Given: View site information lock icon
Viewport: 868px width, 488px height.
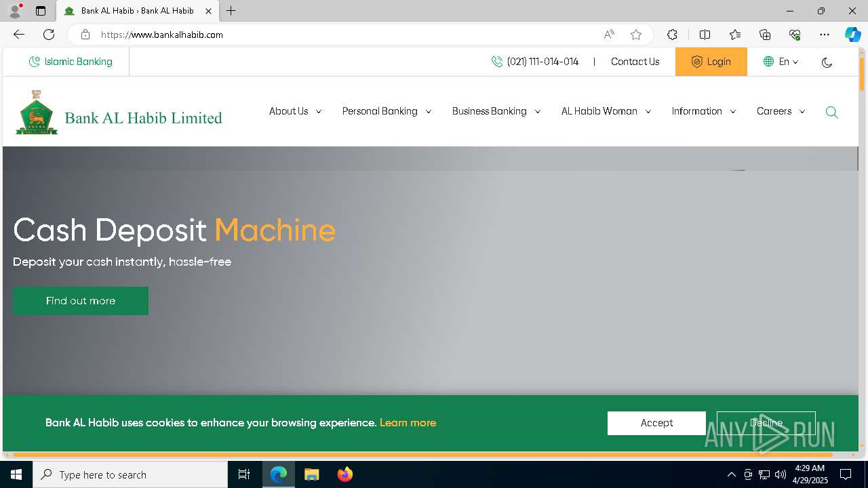Looking at the screenshot, I should 85,35.
